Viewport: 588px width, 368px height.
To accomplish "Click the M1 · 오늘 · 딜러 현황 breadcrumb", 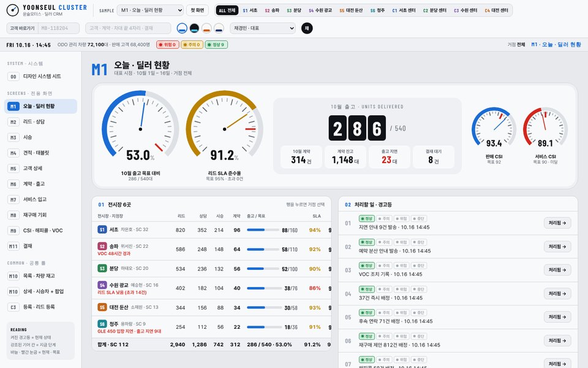I will 556,45.
